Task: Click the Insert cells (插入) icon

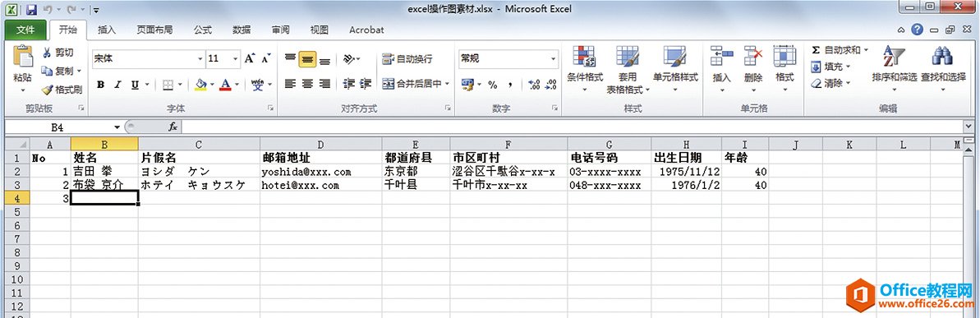Action: tap(722, 56)
